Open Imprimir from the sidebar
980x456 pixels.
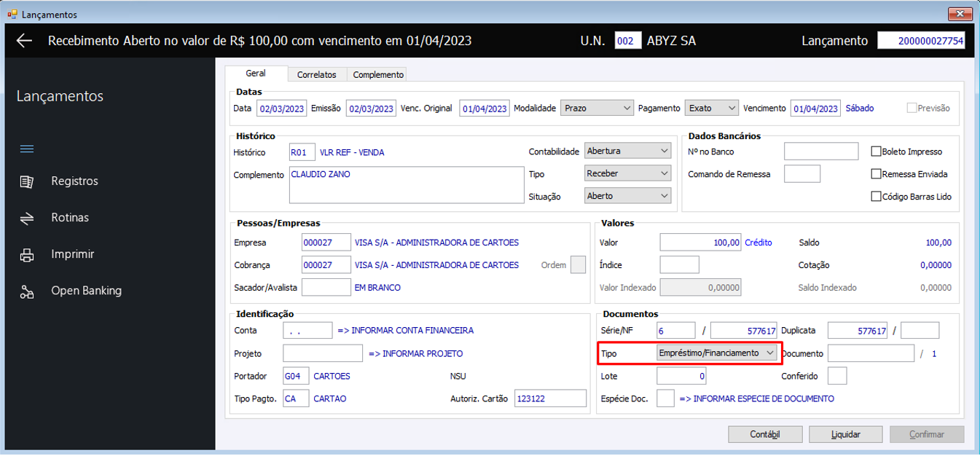pos(73,254)
